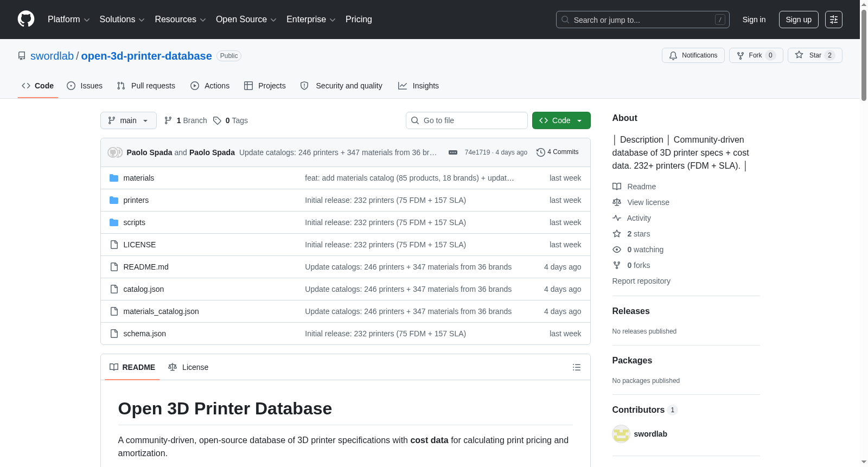This screenshot has height=467, width=868.
Task: Switch to the Insights tab
Action: (418, 86)
